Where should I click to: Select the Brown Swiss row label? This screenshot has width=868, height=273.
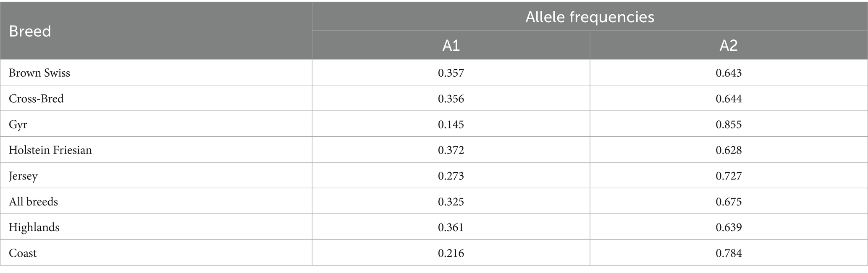39,73
